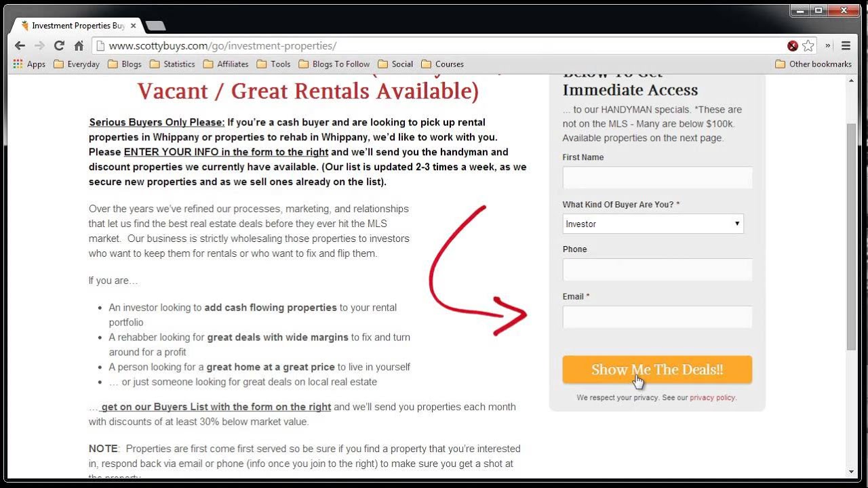Click the Serious Buyers Only Please text
Screen dimensions: 868x488
157,122
